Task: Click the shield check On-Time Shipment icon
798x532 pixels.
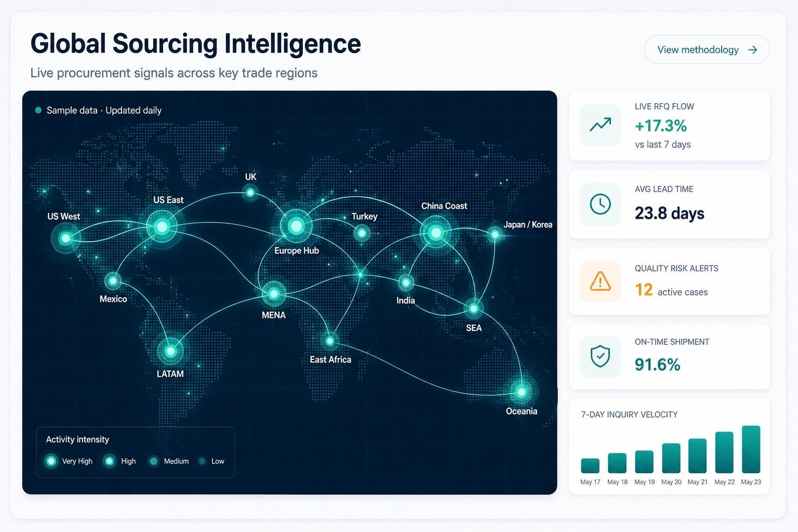Action: tap(600, 356)
